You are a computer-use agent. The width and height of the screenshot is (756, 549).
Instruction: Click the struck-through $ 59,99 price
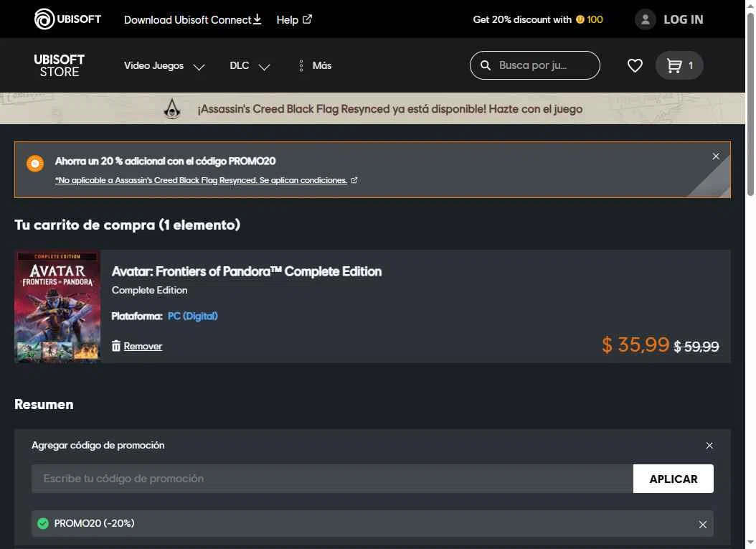point(696,347)
